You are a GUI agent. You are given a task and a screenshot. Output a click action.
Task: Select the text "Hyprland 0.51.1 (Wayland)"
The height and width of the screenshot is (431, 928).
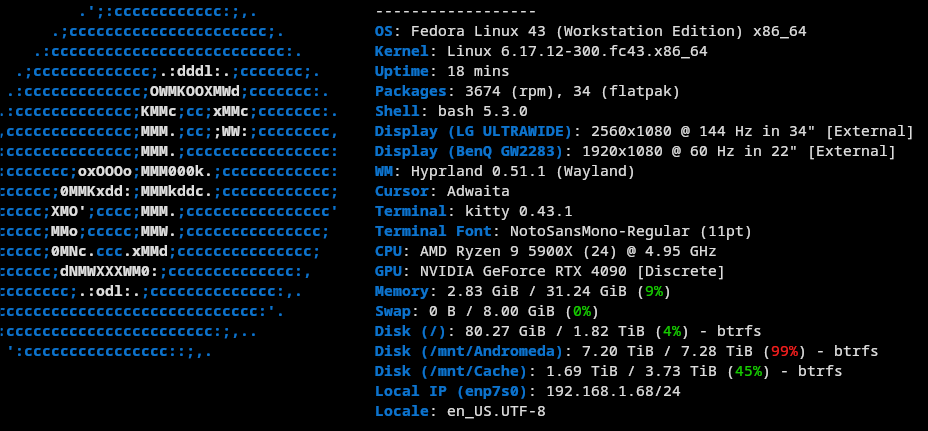click(523, 172)
